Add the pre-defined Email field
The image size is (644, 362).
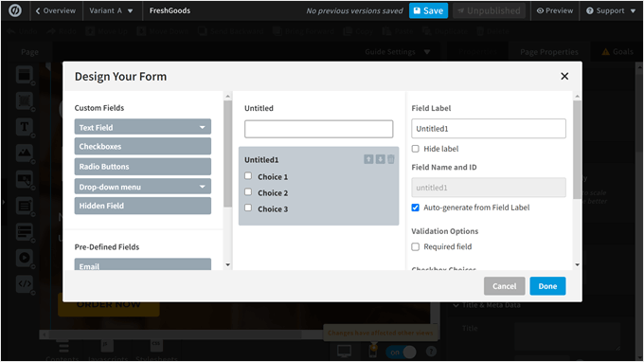(142, 264)
